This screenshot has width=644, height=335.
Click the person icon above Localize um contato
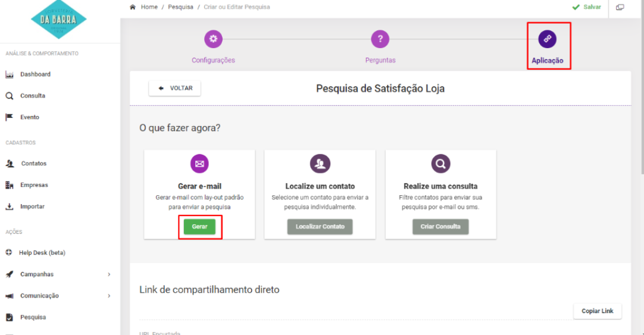tap(320, 163)
